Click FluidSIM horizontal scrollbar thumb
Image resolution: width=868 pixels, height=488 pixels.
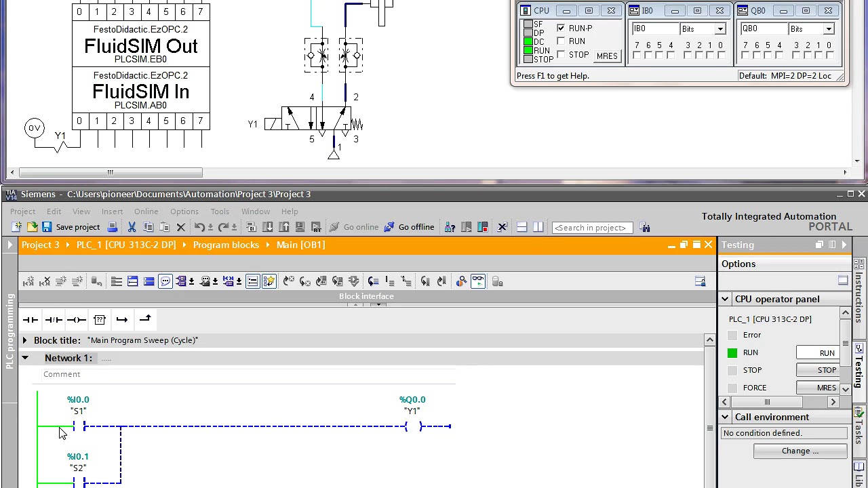tap(111, 172)
